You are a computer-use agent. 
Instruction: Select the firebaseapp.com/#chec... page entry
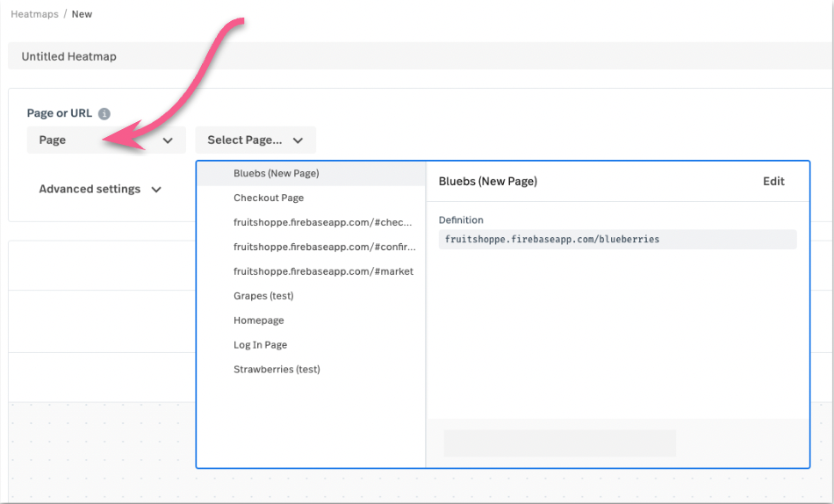pos(322,223)
